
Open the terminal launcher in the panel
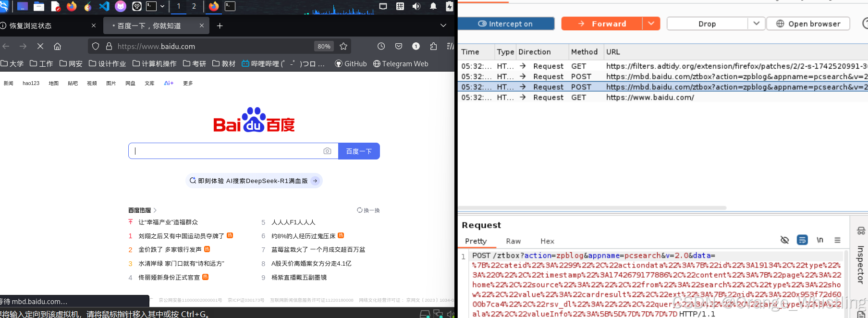151,6
